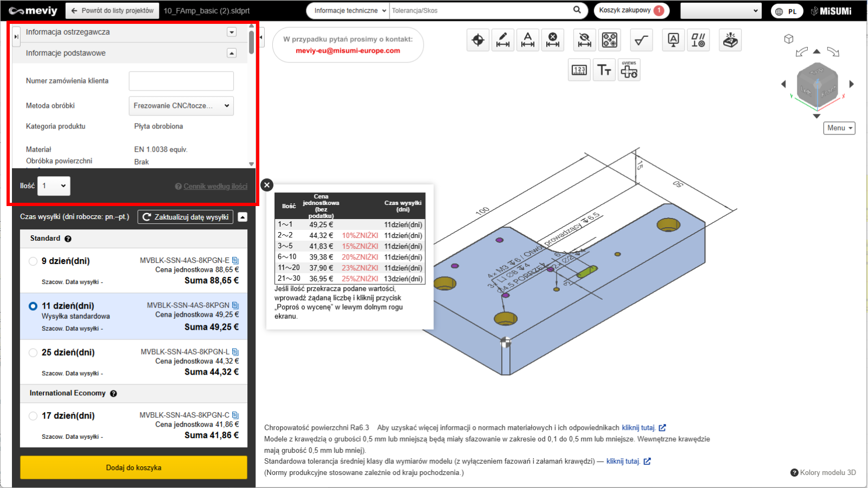Click the ruler 123 measurement icon

579,70
